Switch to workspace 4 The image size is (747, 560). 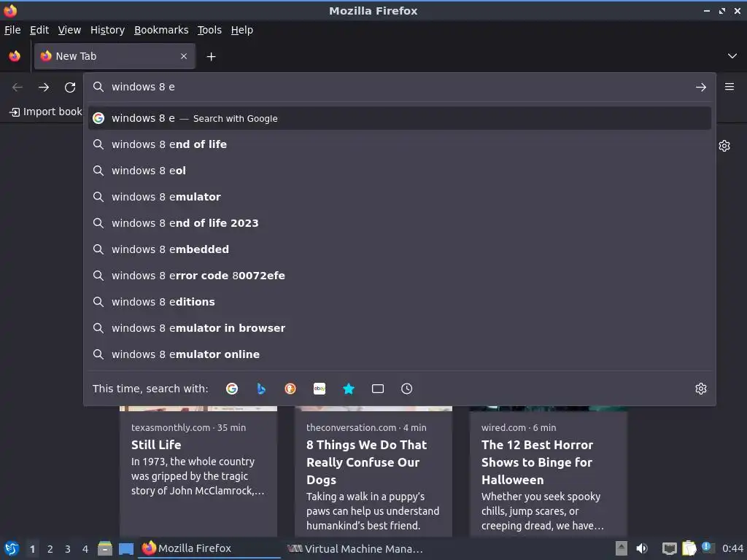pyautogui.click(x=85, y=549)
